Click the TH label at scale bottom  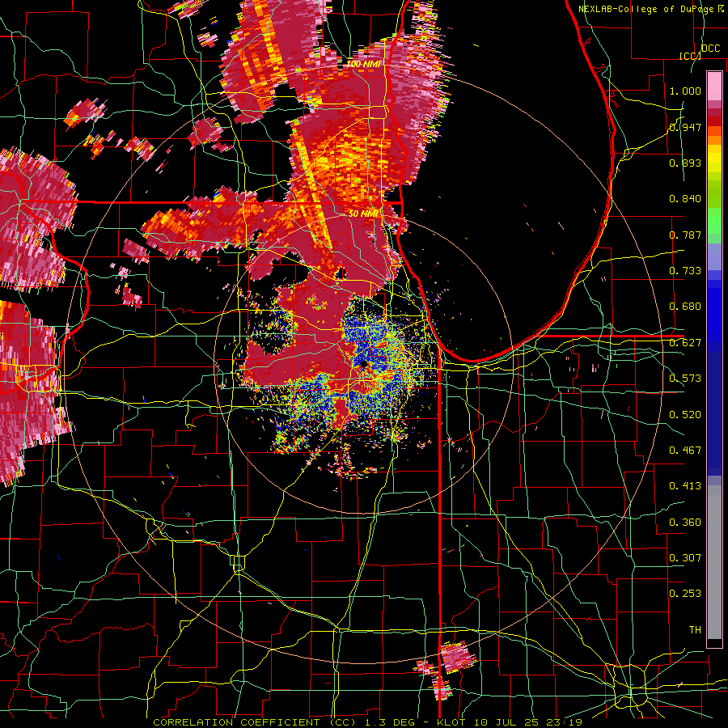click(695, 630)
